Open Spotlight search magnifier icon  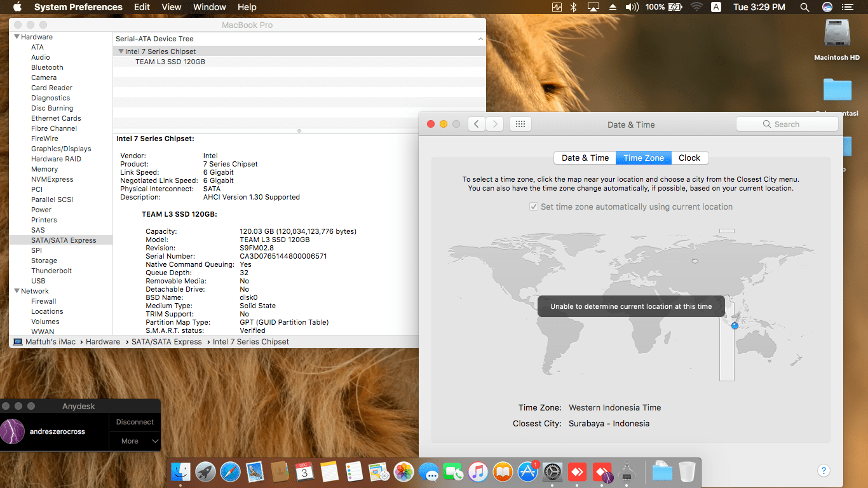(804, 7)
